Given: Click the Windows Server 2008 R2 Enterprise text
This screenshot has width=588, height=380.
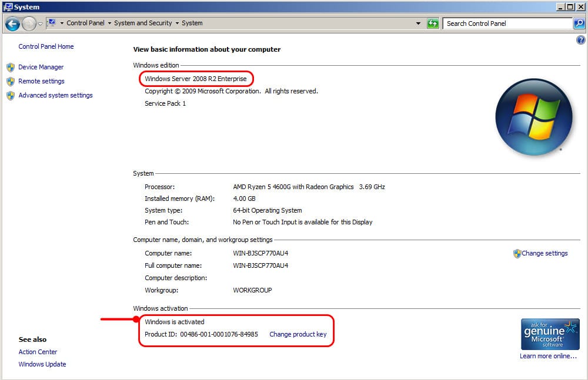Looking at the screenshot, I should (x=196, y=79).
